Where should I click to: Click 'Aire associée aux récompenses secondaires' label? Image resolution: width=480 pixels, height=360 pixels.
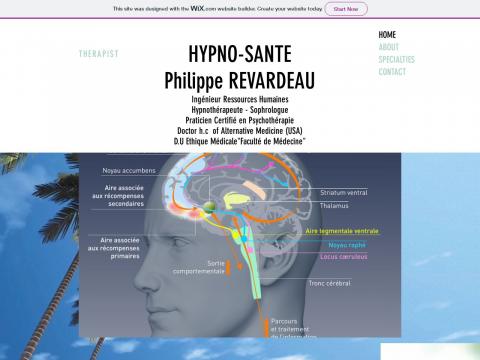click(x=118, y=196)
